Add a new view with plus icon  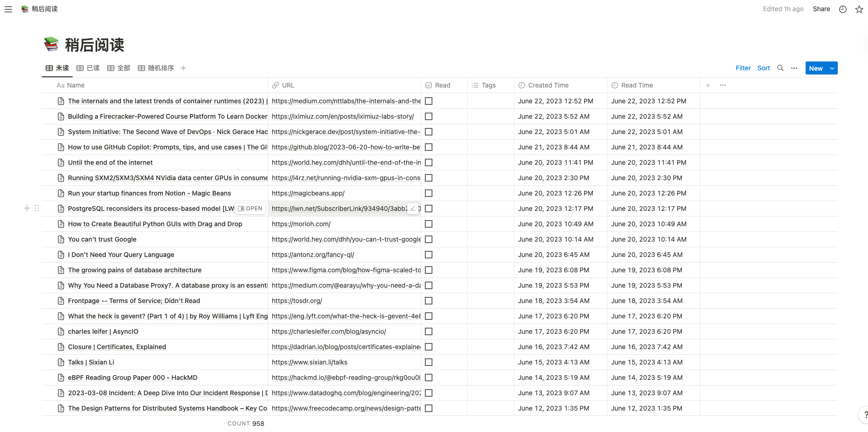click(x=183, y=68)
